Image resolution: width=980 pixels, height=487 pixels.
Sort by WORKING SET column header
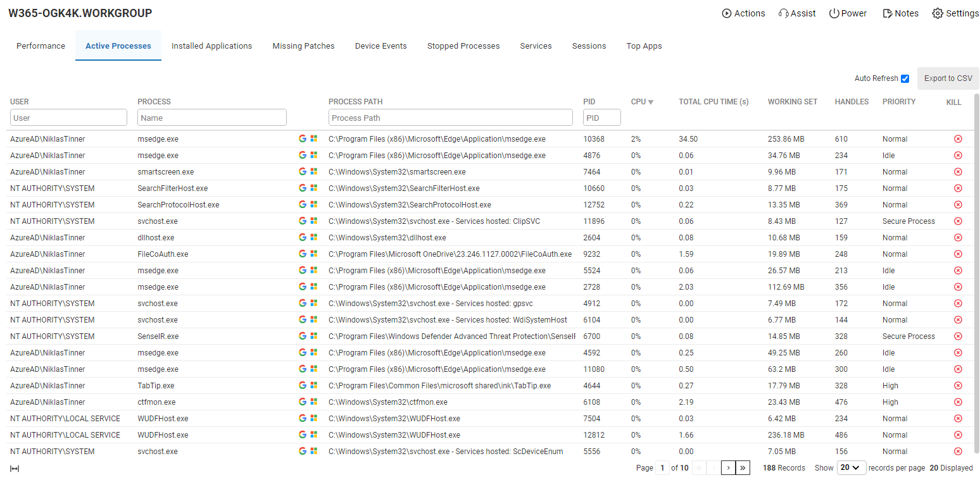tap(792, 102)
